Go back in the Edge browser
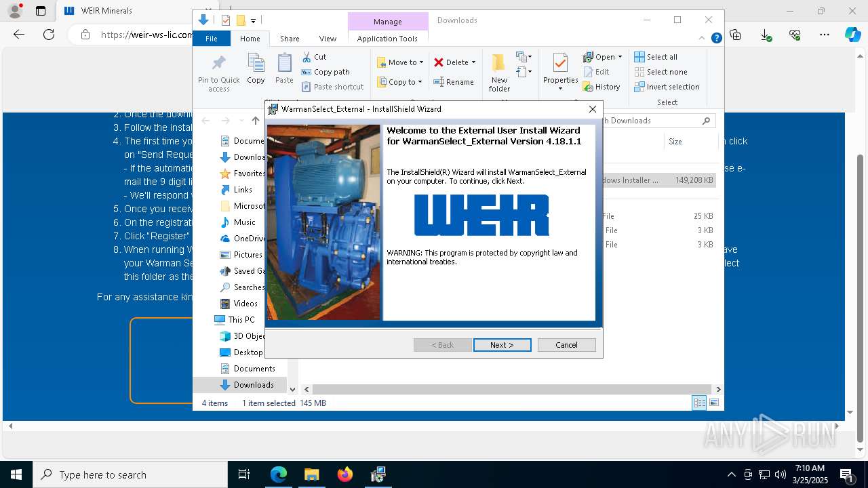 tap(19, 35)
